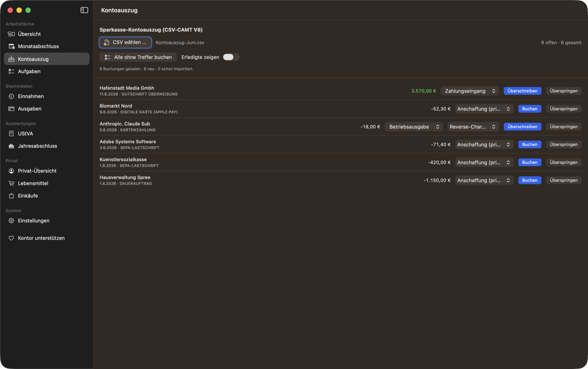Click the Einkäufe shopping bag icon

point(11,196)
